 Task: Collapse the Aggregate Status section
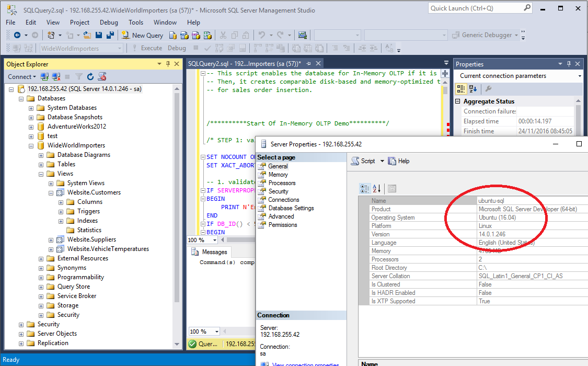point(458,101)
